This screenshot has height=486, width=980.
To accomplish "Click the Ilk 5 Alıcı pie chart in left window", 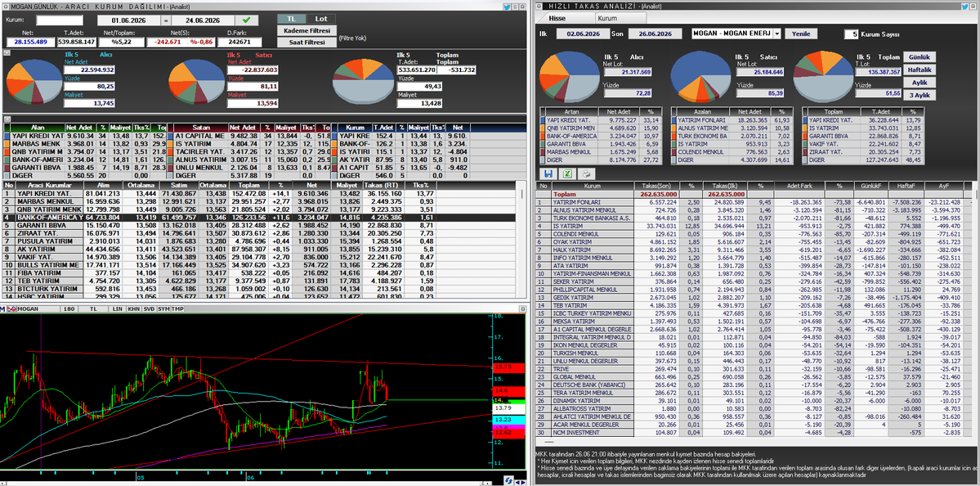I will [34, 83].
